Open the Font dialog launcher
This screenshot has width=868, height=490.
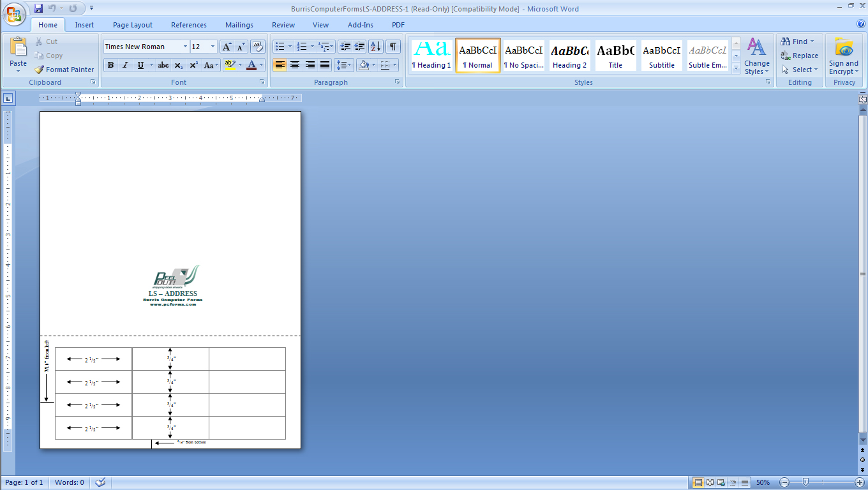[x=262, y=82]
